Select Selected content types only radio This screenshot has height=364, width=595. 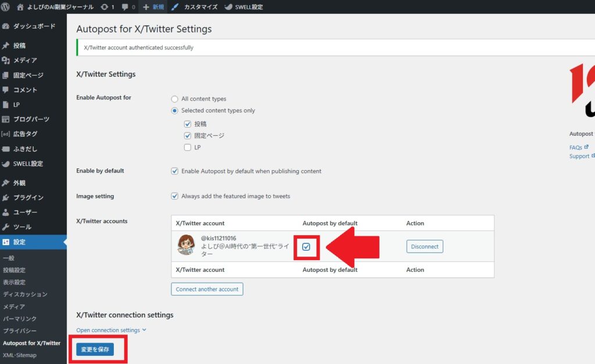point(174,111)
